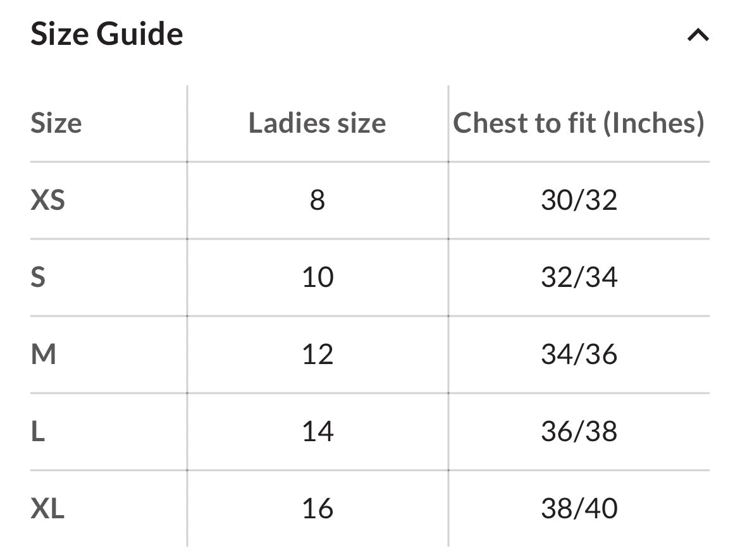This screenshot has height=560, width=740.
Task: Click the S size row label
Action: (38, 277)
